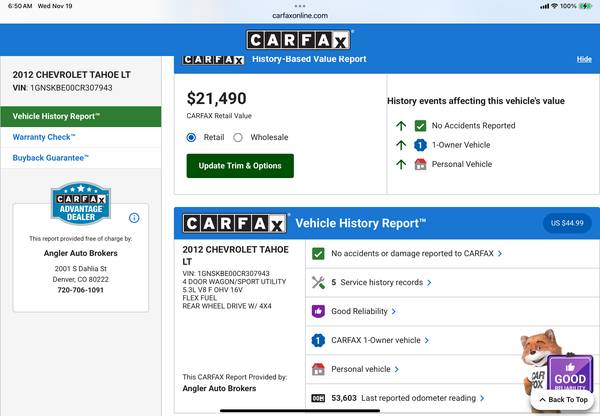Click the CARFAX logo in header
Viewport: 600px width, 416px height.
[x=299, y=40]
